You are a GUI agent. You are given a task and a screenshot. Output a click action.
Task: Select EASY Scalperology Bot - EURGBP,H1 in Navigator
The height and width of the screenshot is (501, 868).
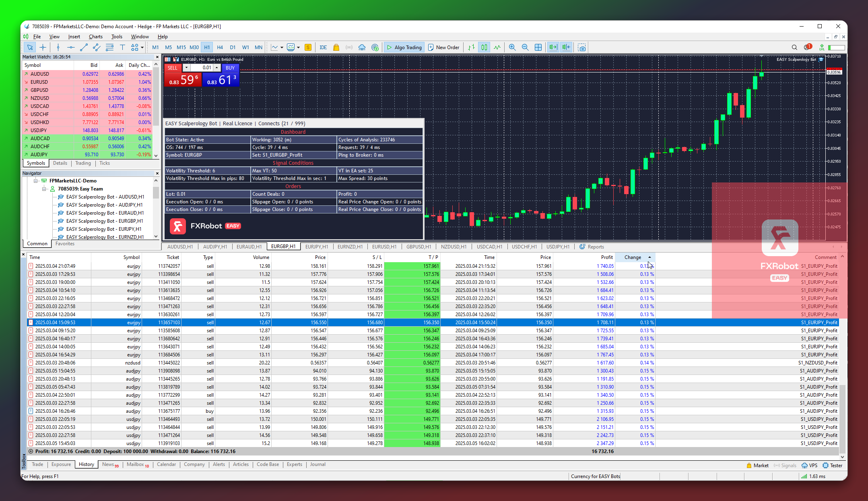pyautogui.click(x=104, y=221)
